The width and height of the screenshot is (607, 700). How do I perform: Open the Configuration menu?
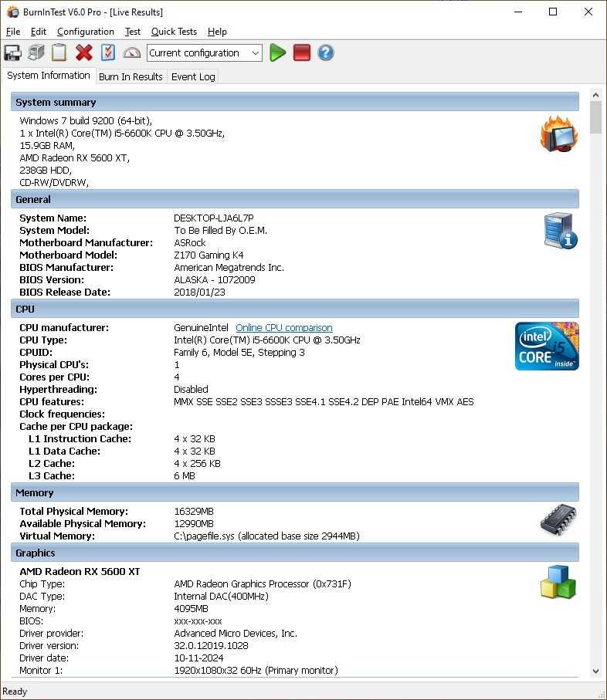85,32
